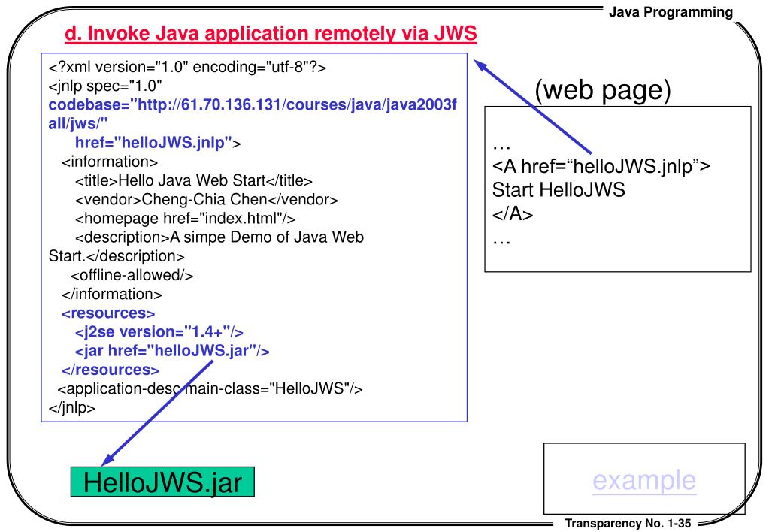This screenshot has width=769, height=532.
Task: Click the blue closing </resources> tag
Action: pyautogui.click(x=111, y=370)
